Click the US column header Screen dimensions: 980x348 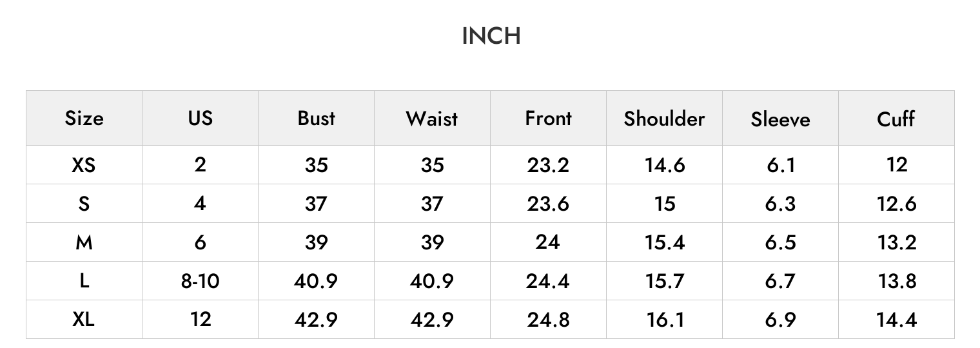[x=200, y=118]
